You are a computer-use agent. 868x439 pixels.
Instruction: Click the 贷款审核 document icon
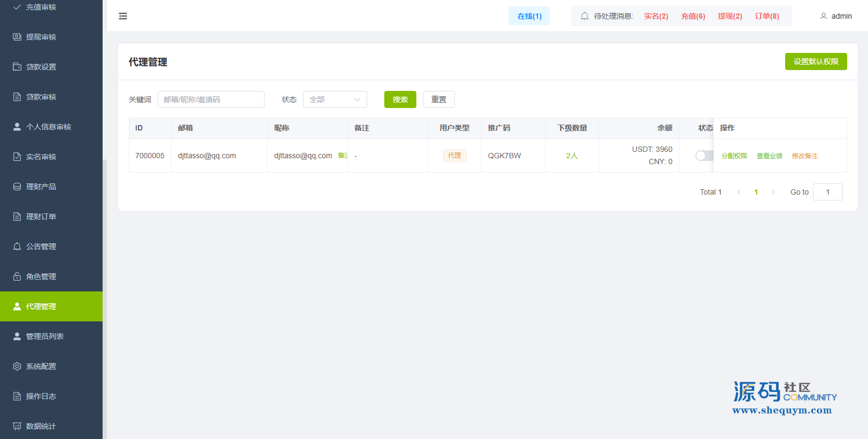pos(17,97)
